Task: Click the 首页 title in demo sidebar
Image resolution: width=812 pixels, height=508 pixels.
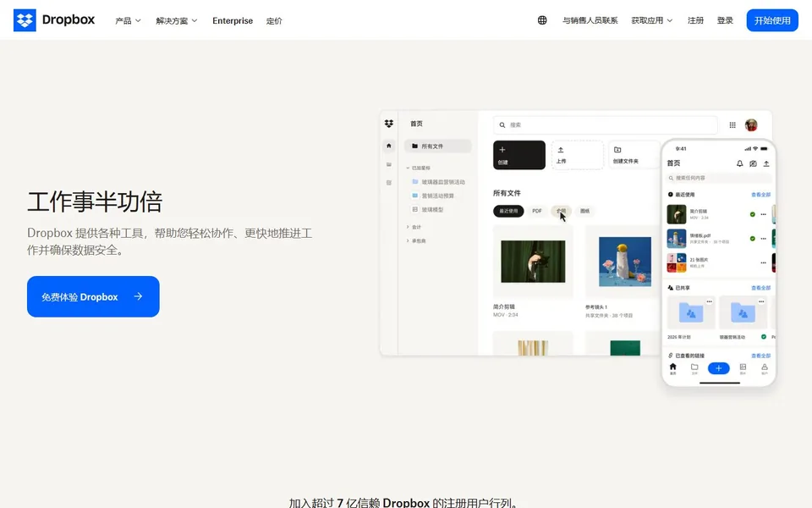Action: (x=416, y=124)
